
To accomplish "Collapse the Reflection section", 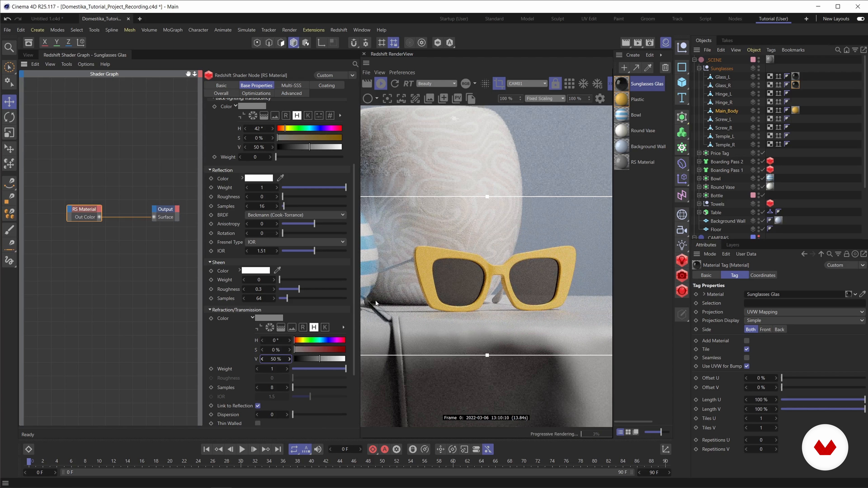I will click(x=210, y=170).
